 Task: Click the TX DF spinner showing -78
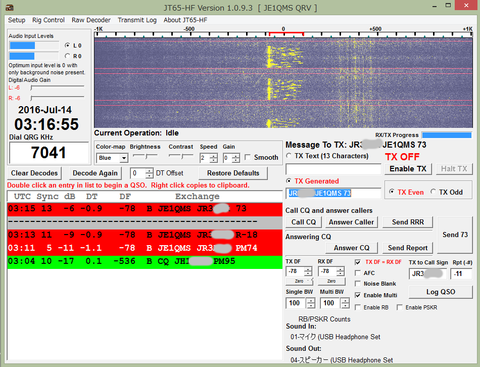(299, 271)
